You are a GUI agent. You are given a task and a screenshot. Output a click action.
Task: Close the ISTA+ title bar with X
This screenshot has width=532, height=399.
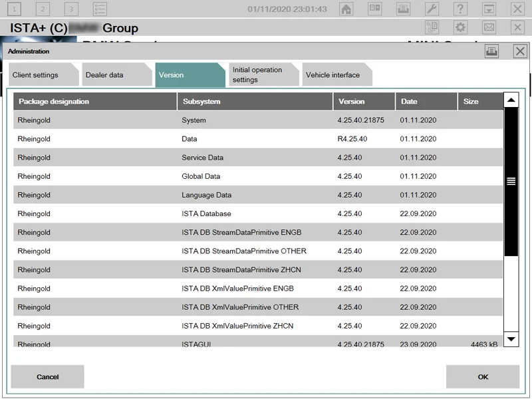click(517, 27)
